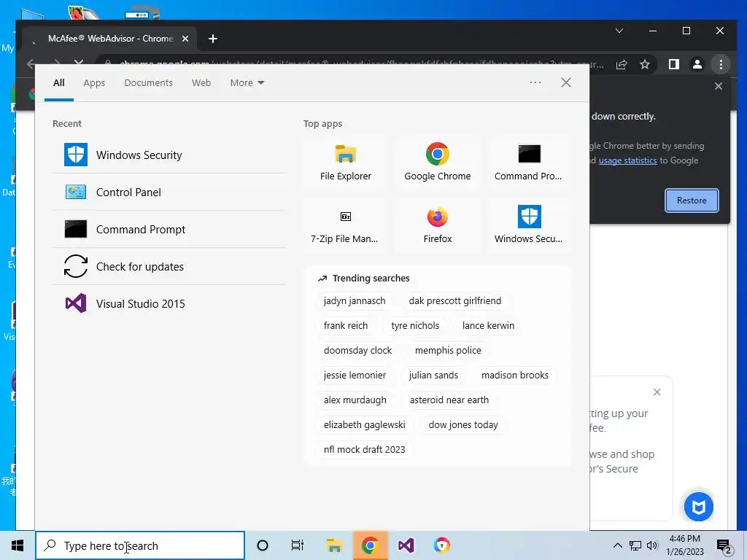
Task: Search trending topic elizabeth gaglewski
Action: tap(365, 425)
